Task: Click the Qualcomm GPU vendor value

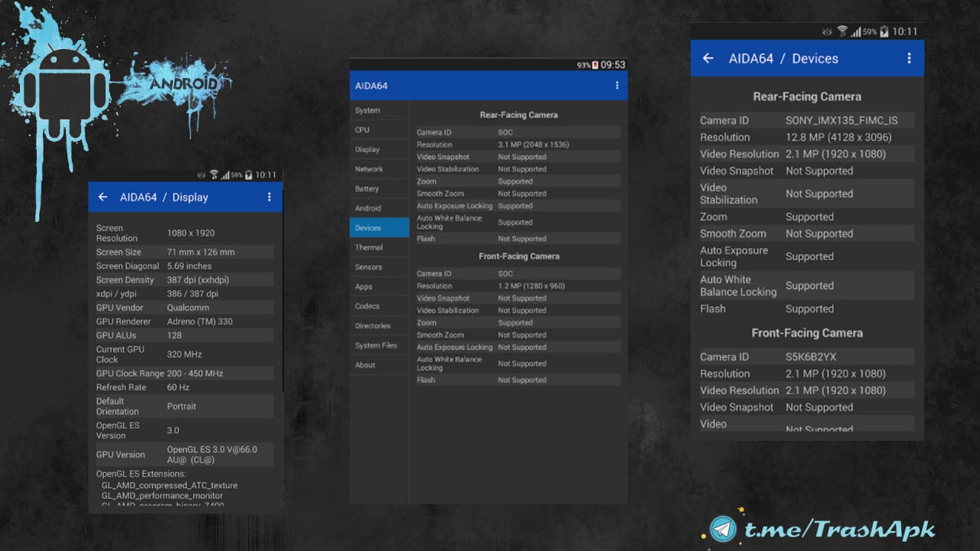Action: click(x=188, y=308)
